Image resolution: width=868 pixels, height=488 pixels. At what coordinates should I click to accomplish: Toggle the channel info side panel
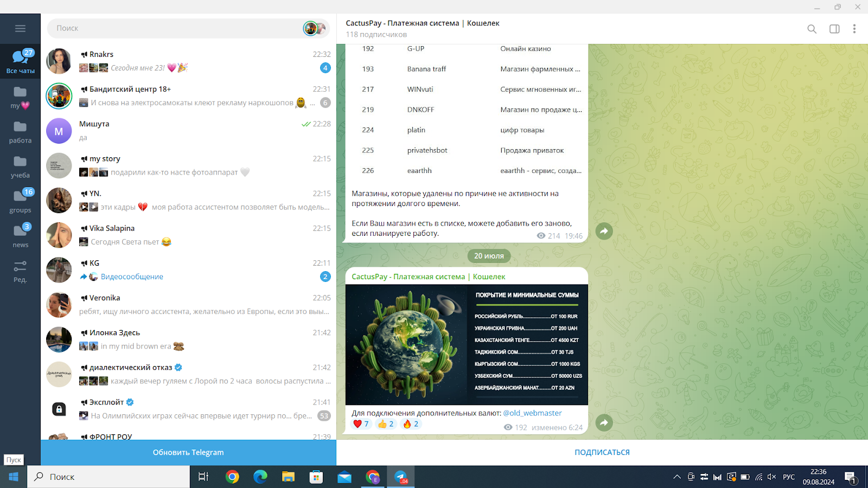[834, 29]
